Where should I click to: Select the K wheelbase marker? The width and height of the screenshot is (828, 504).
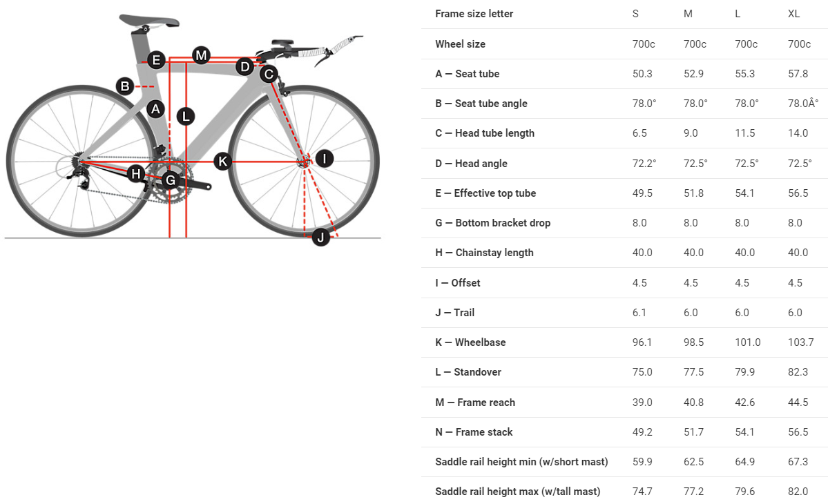pyautogui.click(x=222, y=162)
